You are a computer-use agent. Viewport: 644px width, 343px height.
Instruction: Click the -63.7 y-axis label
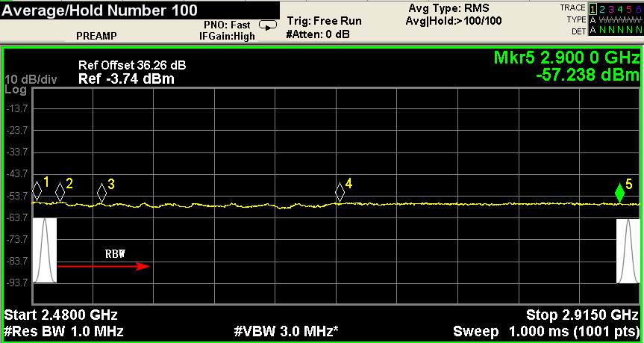click(x=18, y=217)
